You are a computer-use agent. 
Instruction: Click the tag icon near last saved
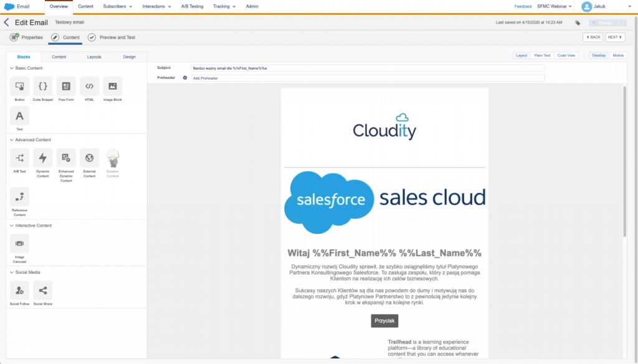click(578, 23)
